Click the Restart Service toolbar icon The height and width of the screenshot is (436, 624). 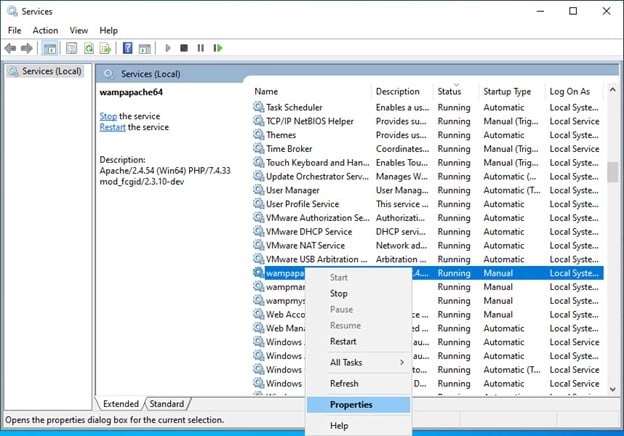click(218, 48)
